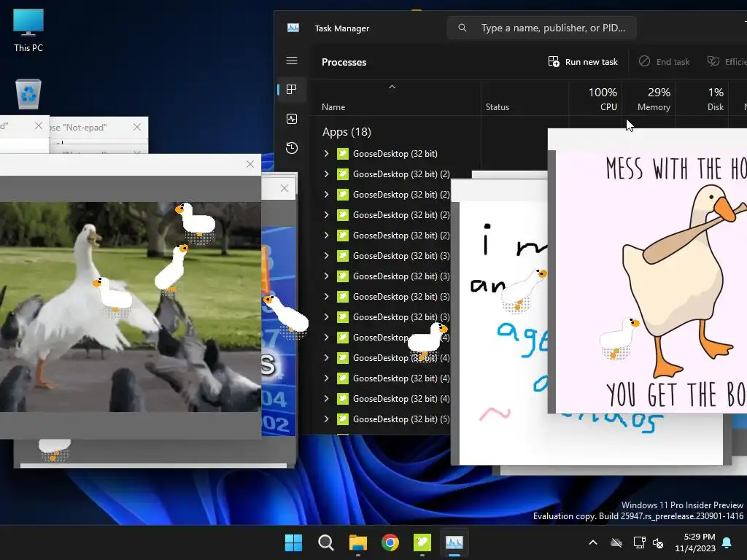Image resolution: width=747 pixels, height=560 pixels.
Task: Click the muted volume tray icon
Action: 658,542
